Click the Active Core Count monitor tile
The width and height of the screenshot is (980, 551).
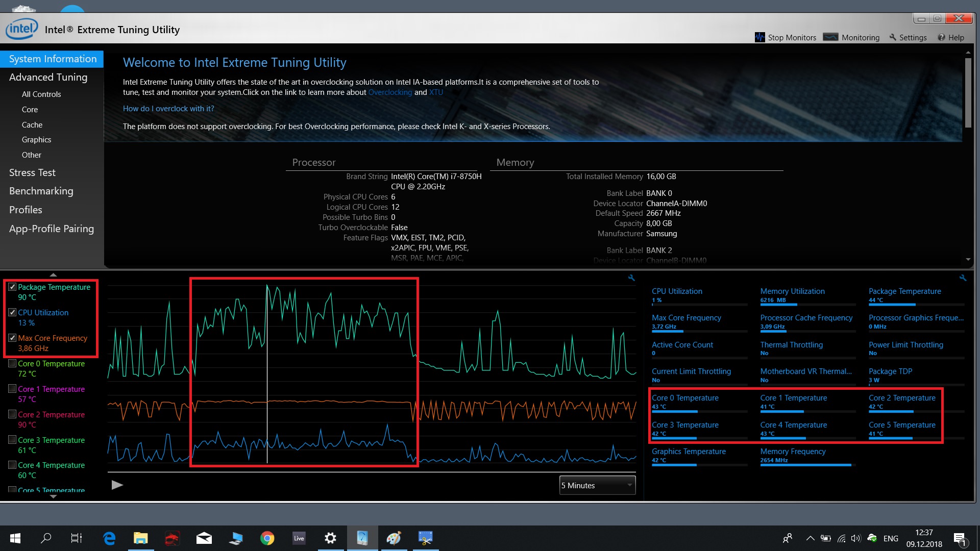coord(699,349)
